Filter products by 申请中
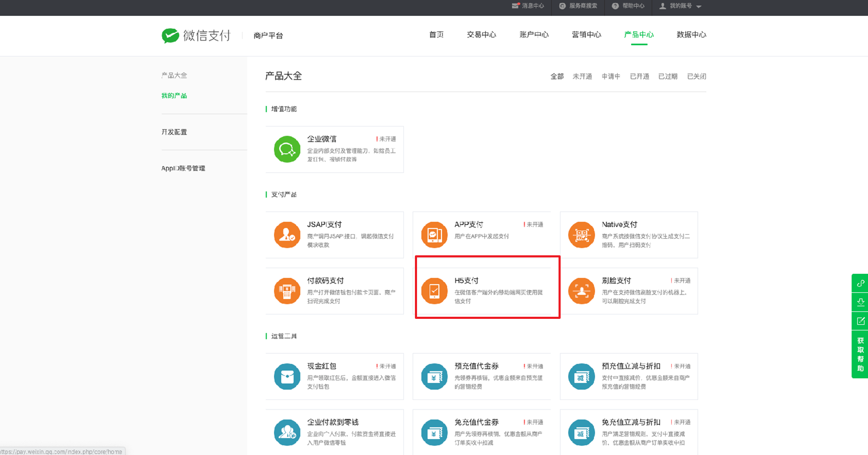The height and width of the screenshot is (455, 868). [x=610, y=76]
